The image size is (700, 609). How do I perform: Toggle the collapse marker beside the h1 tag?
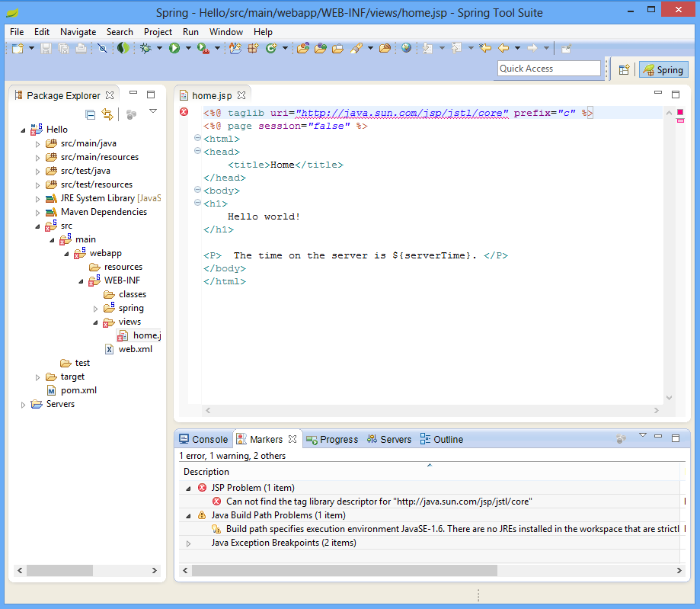pyautogui.click(x=198, y=204)
